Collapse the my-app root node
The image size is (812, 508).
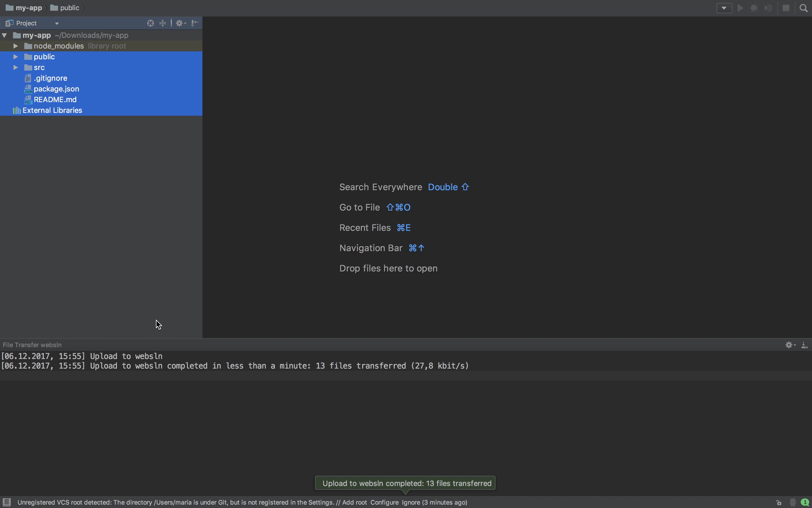(x=4, y=35)
